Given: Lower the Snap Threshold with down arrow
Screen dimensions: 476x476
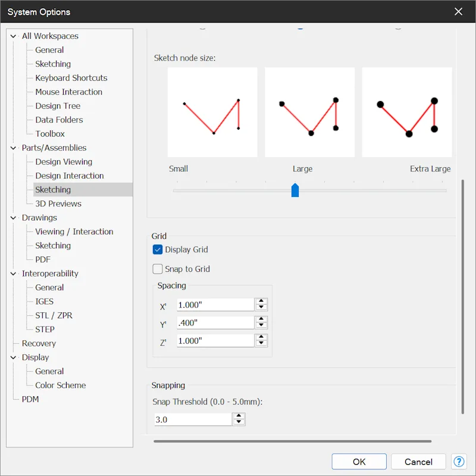Looking at the screenshot, I should tap(239, 422).
